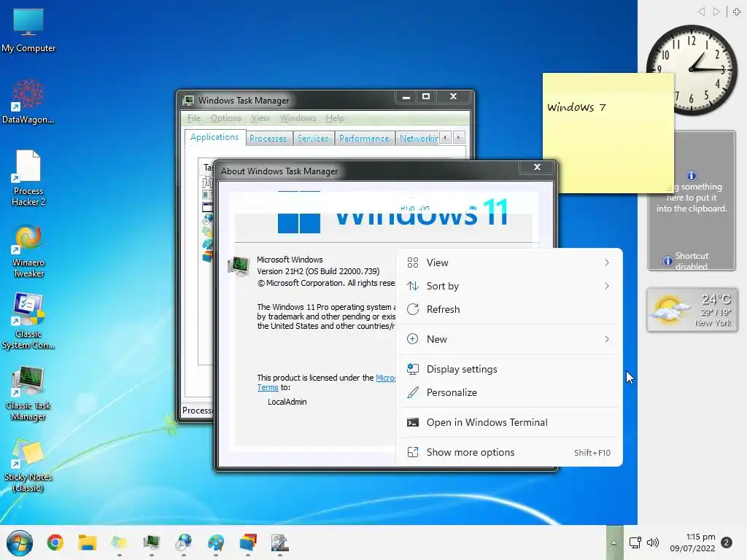Screen dimensions: 747x560
Task: Select the Process Hacker 2 desktop shortcut
Action: pyautogui.click(x=28, y=178)
